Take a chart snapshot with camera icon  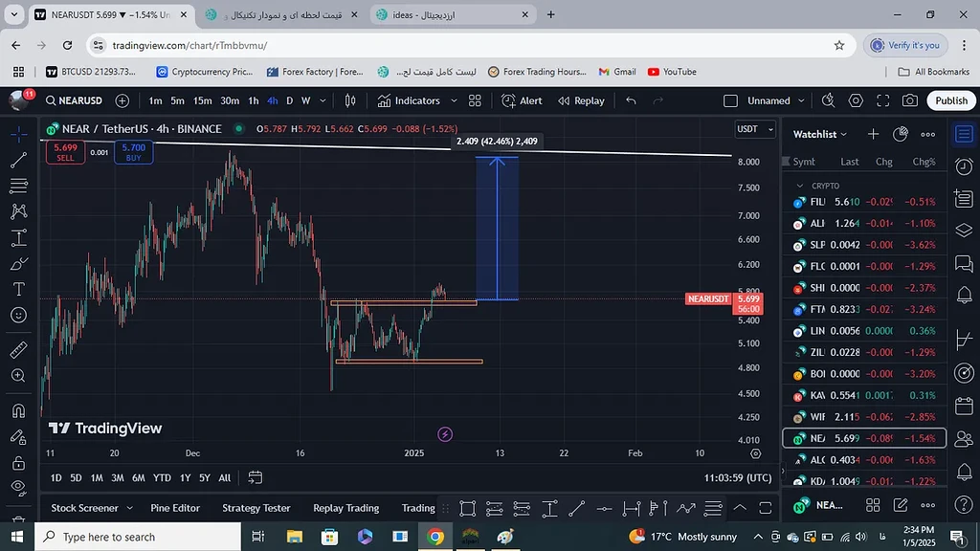coord(910,100)
